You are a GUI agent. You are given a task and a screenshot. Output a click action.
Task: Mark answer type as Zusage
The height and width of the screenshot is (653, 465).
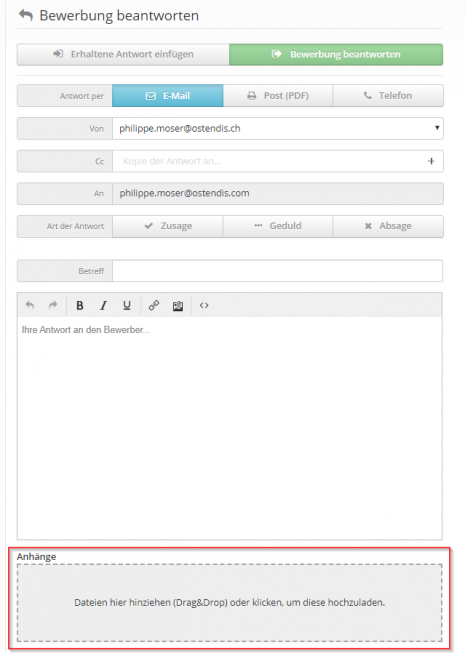point(168,226)
